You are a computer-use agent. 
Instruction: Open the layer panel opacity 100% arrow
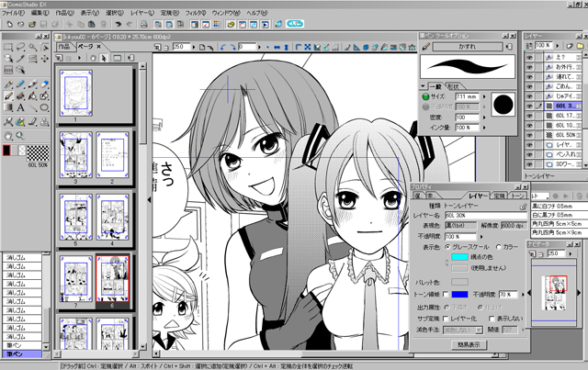[x=557, y=46]
